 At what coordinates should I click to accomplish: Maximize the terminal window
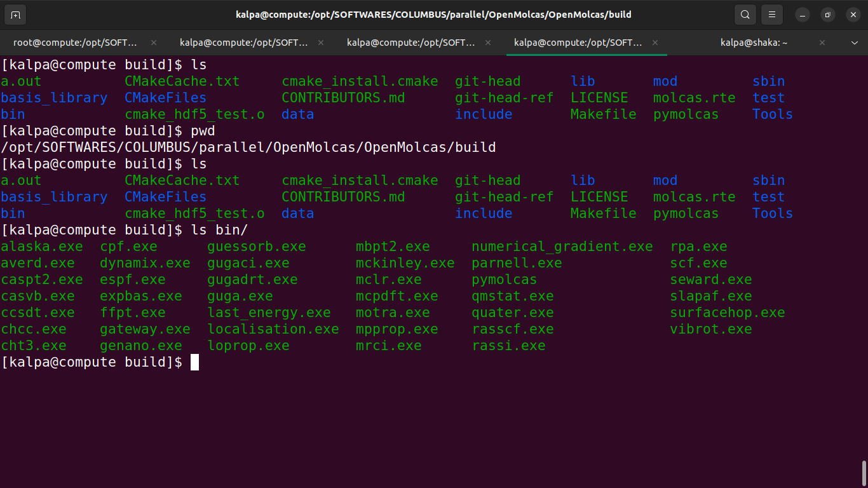(827, 14)
